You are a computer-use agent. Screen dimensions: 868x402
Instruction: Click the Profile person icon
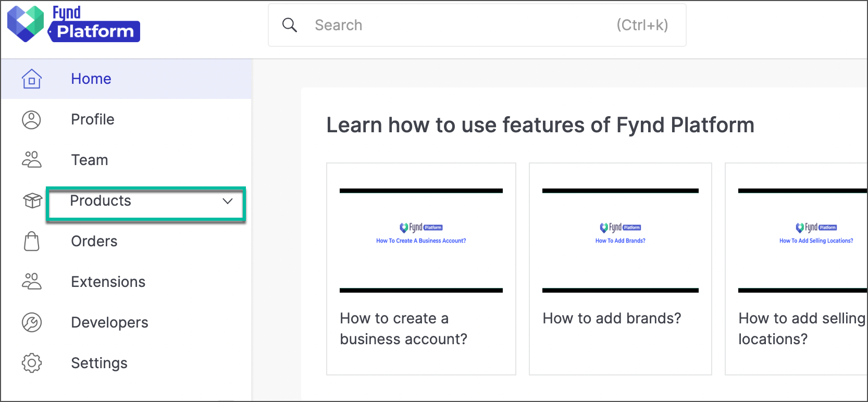tap(31, 120)
